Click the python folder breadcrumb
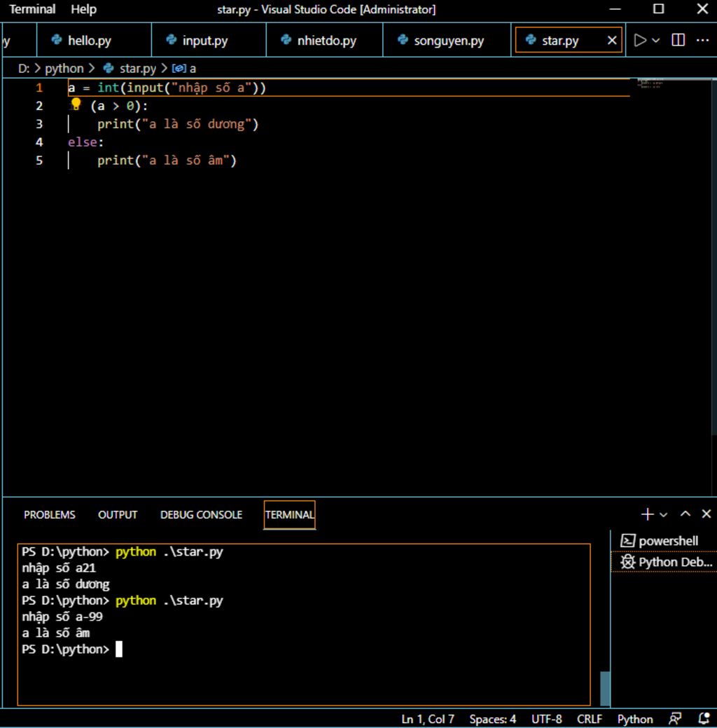This screenshot has width=717, height=728. point(64,69)
